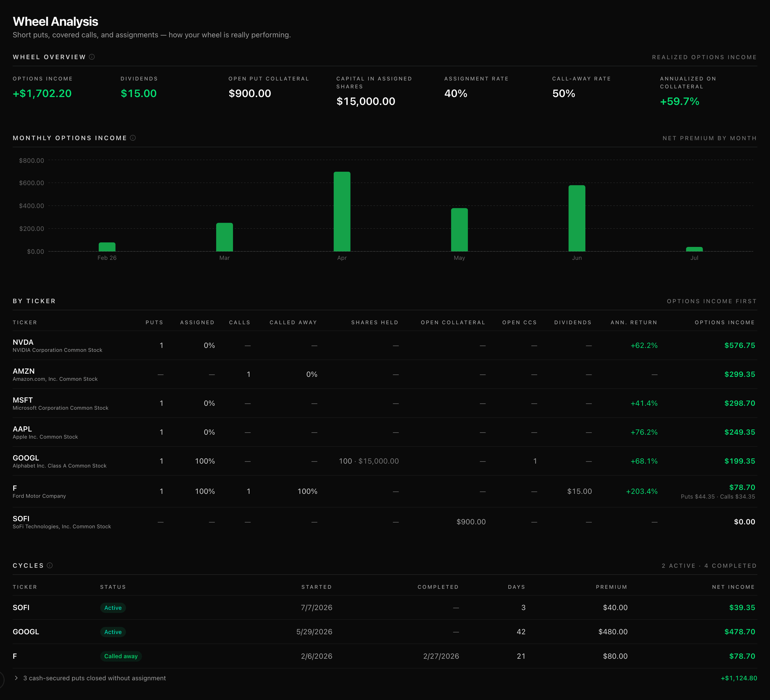This screenshot has height=700, width=770.
Task: Select the GOOGL row in By Ticker
Action: coord(385,461)
